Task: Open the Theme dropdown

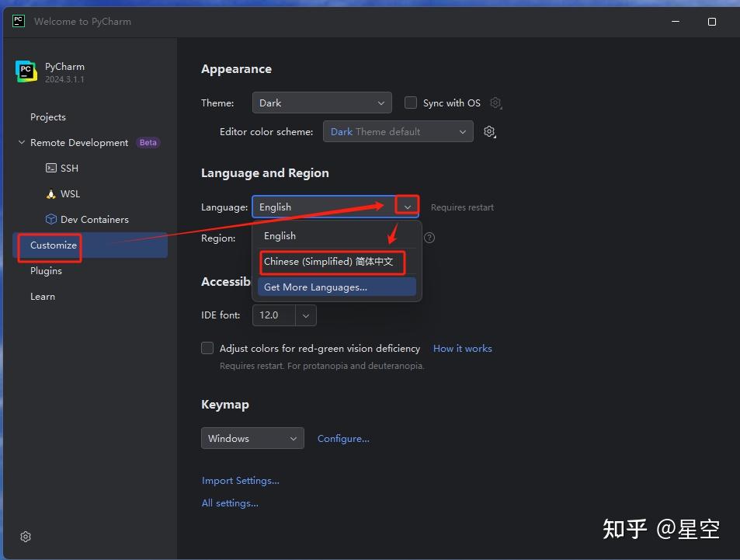Action: tap(322, 103)
